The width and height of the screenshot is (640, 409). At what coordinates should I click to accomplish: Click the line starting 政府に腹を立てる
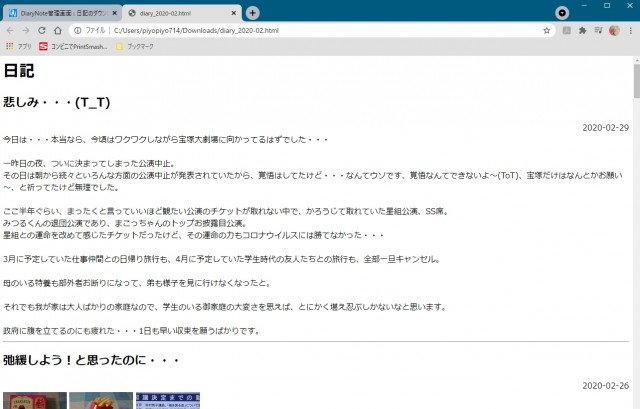point(131,331)
